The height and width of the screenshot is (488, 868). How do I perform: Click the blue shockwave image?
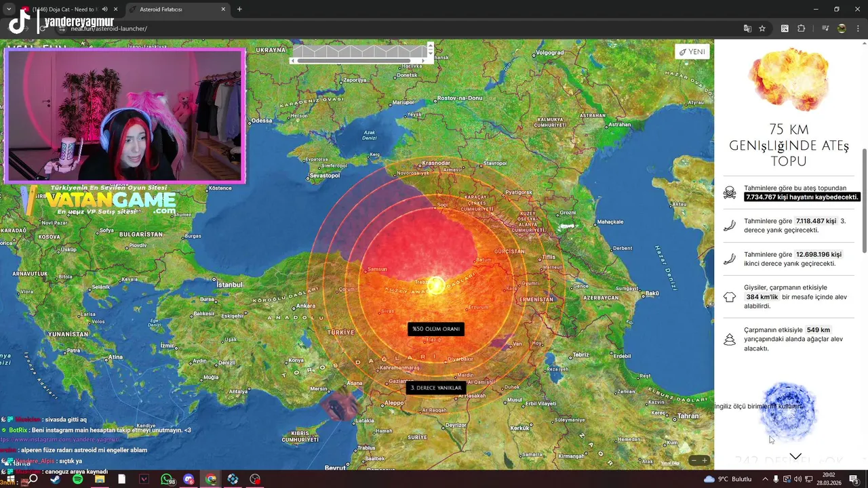pos(787,411)
